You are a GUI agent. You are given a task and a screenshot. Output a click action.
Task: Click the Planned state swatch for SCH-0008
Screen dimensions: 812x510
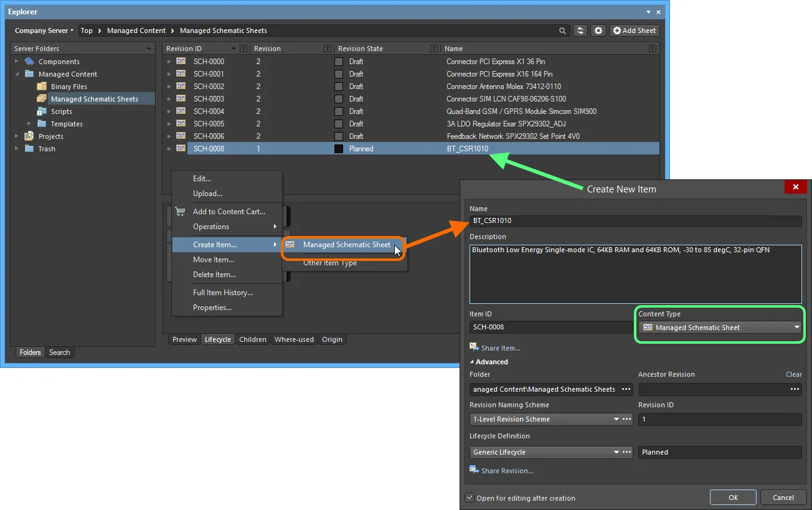tap(339, 149)
